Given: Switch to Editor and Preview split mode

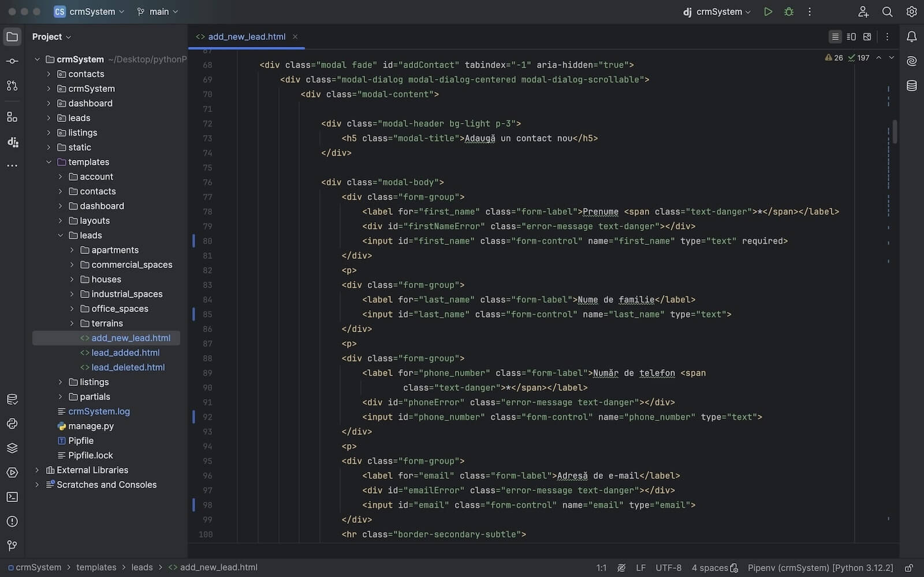Looking at the screenshot, I should tap(851, 37).
